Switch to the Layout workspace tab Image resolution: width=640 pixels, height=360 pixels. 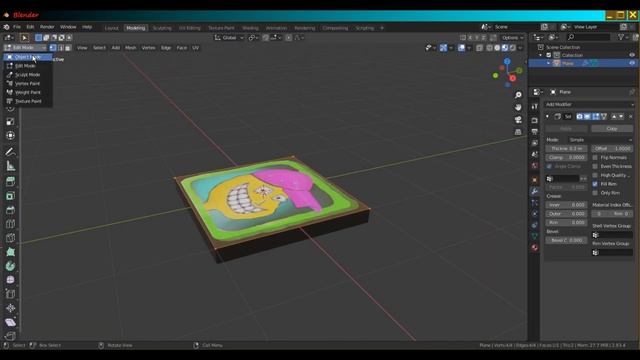point(111,28)
